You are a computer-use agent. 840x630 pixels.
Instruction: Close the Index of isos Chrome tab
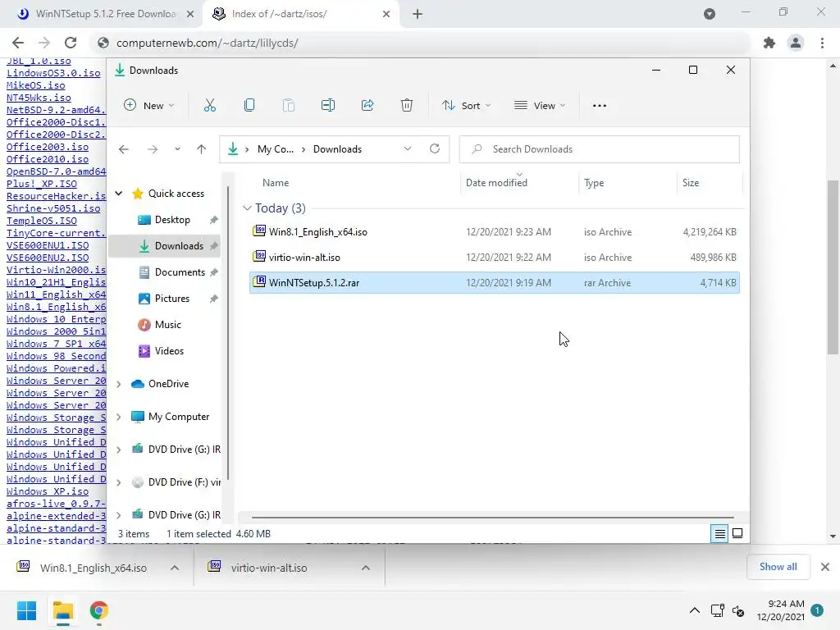point(386,14)
